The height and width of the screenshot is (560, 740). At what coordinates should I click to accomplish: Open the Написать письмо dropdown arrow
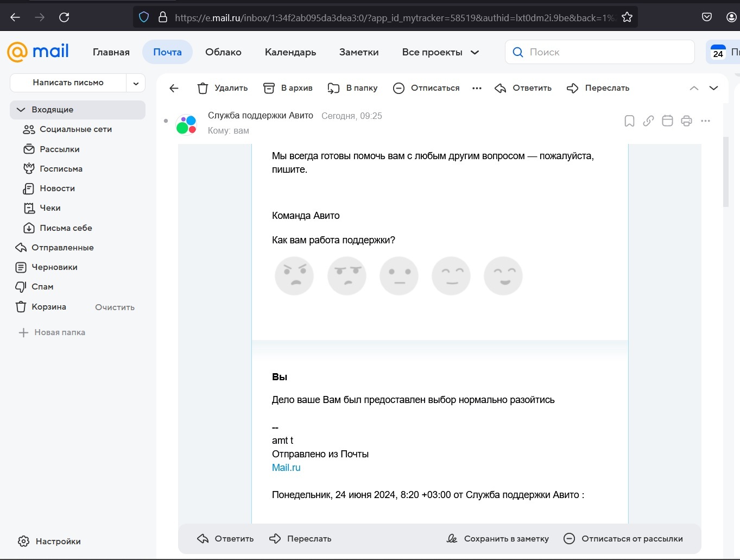(x=136, y=83)
